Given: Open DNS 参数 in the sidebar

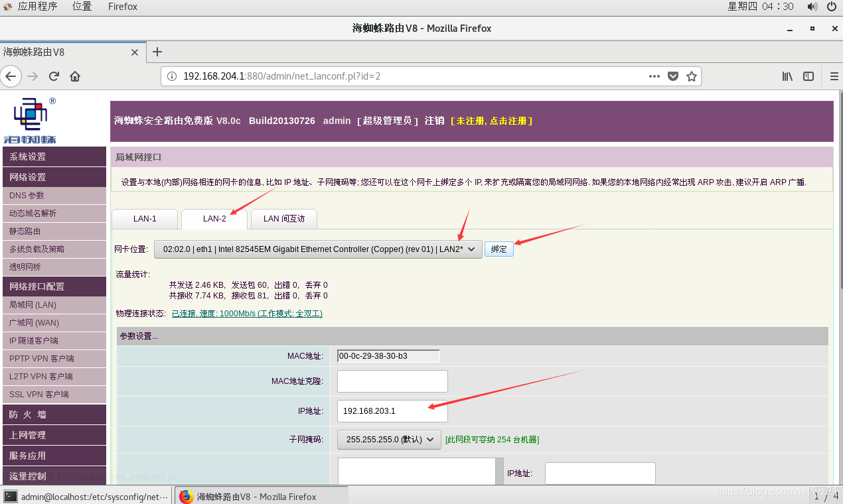Looking at the screenshot, I should pyautogui.click(x=54, y=196).
